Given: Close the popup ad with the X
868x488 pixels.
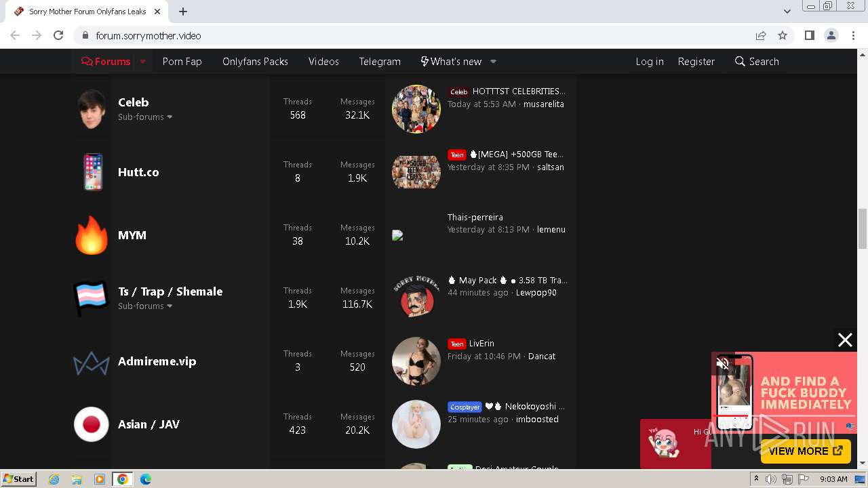Looking at the screenshot, I should pos(845,340).
